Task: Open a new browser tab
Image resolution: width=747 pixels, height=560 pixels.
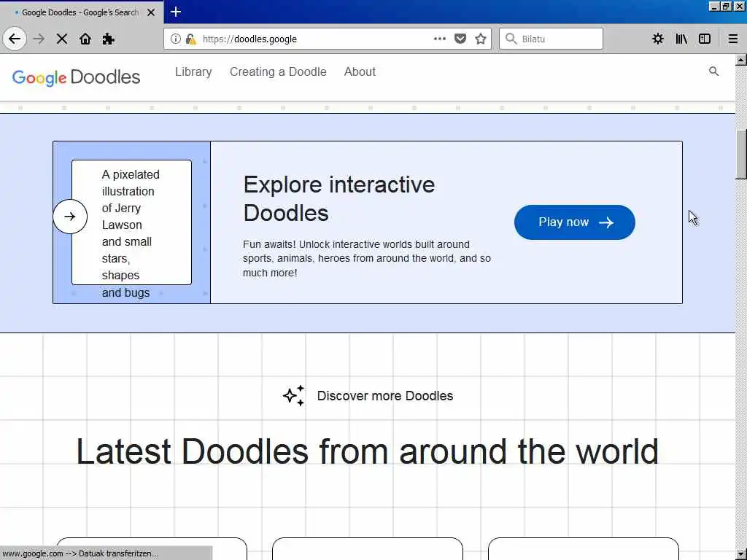Action: click(x=176, y=12)
